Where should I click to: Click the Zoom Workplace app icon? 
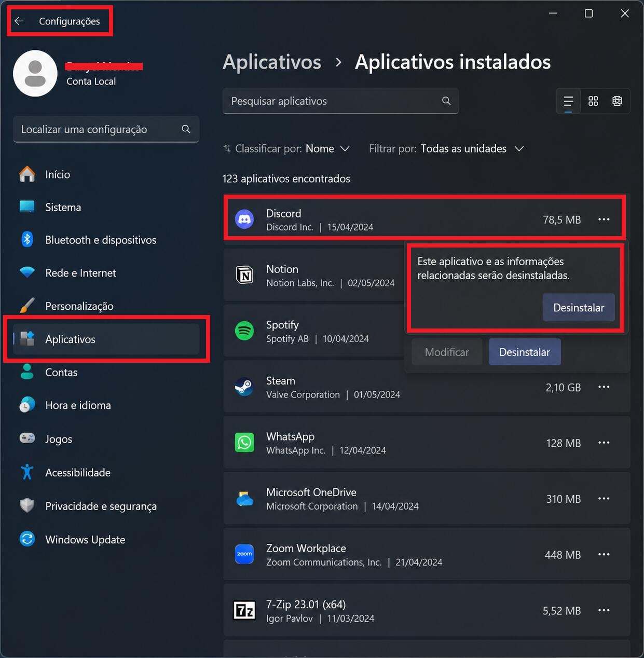coord(244,554)
